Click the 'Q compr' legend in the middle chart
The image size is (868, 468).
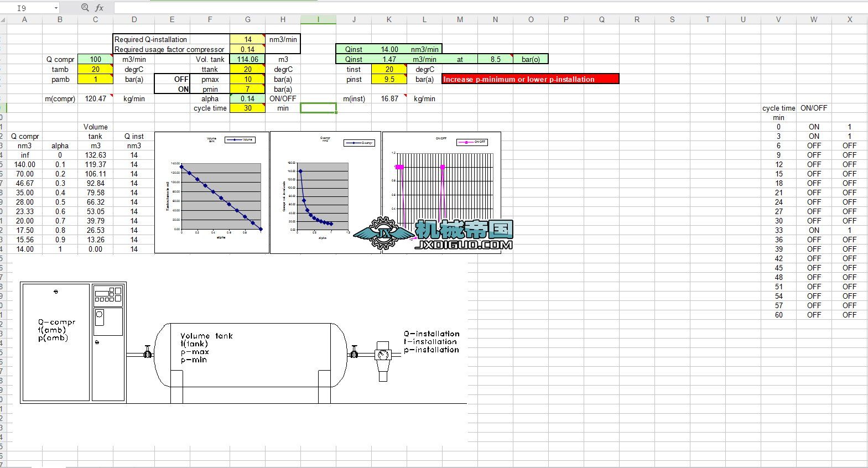pos(359,143)
